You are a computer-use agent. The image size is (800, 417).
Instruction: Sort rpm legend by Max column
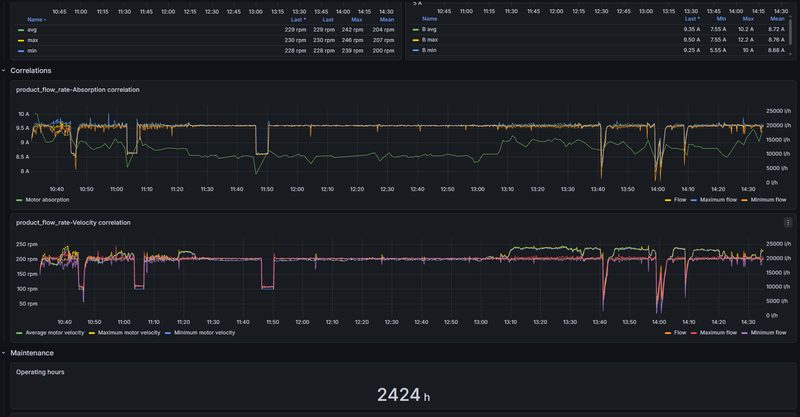coord(357,19)
